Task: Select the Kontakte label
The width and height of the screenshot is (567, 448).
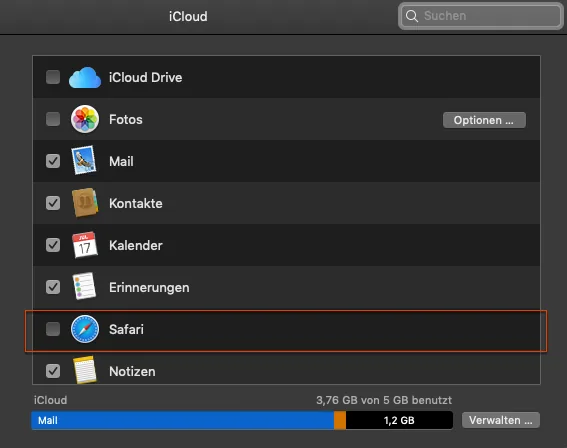Action: coord(136,203)
